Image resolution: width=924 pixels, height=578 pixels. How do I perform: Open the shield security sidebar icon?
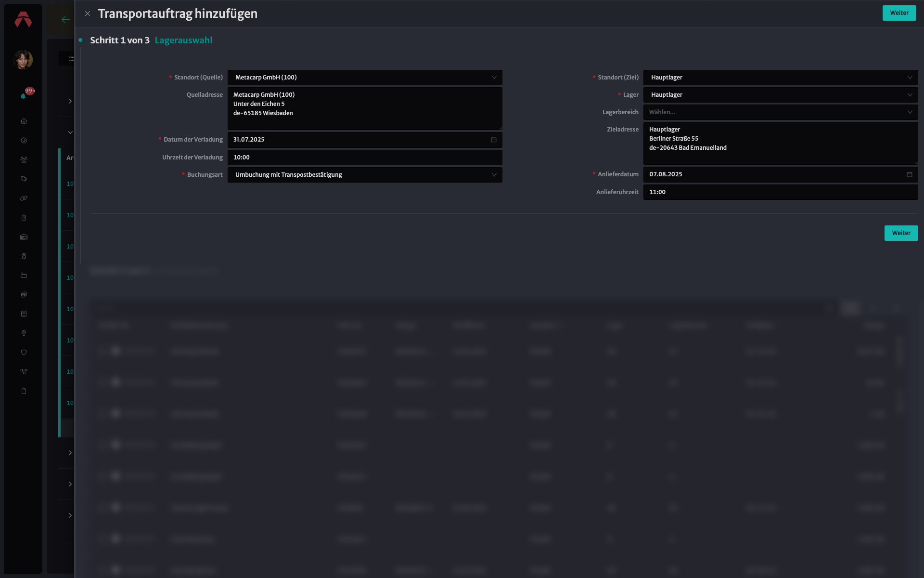[24, 353]
